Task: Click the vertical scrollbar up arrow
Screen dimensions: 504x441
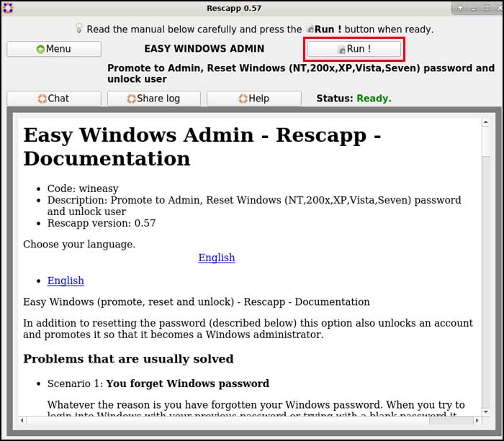Action: click(487, 123)
